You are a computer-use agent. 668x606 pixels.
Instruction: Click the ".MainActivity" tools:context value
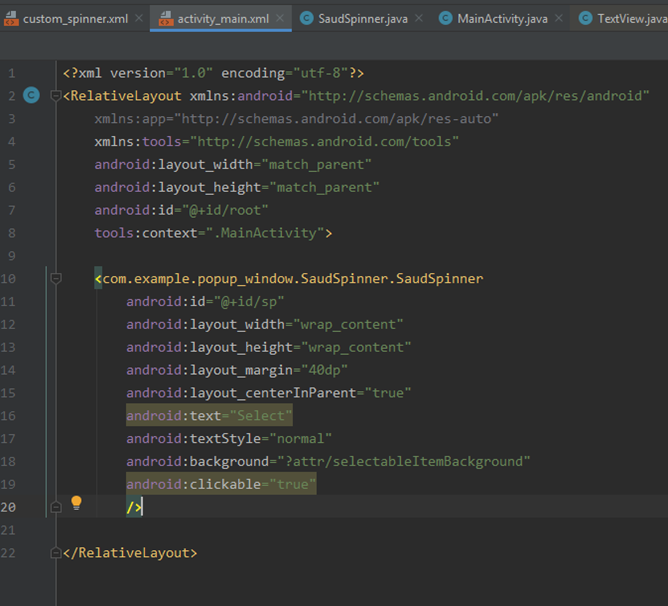[265, 233]
